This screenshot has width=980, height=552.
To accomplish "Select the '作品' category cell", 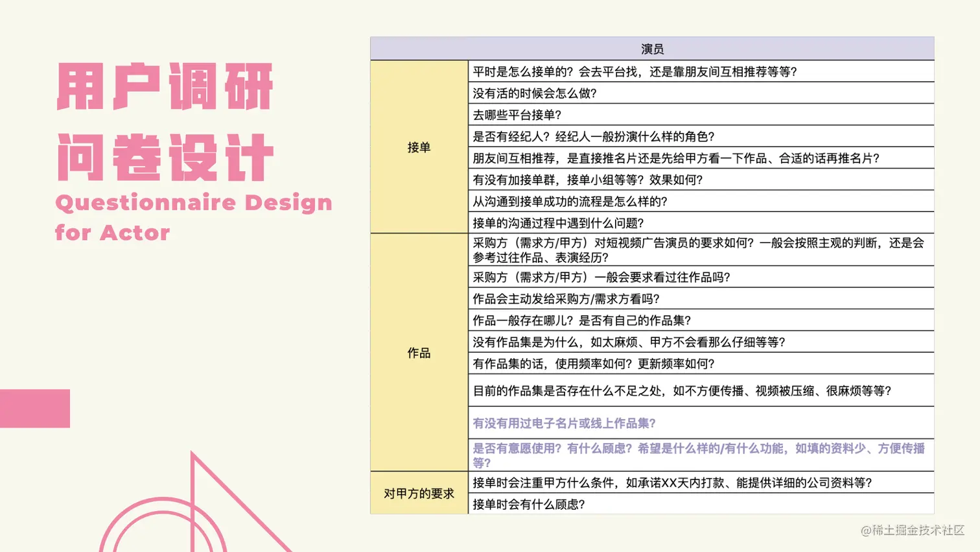I will [419, 353].
